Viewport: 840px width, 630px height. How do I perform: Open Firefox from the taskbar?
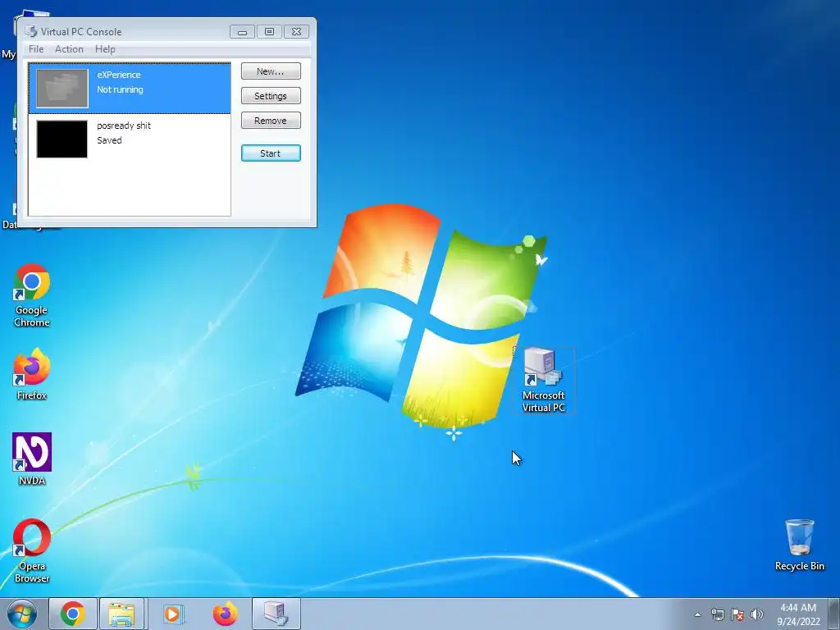point(225,614)
